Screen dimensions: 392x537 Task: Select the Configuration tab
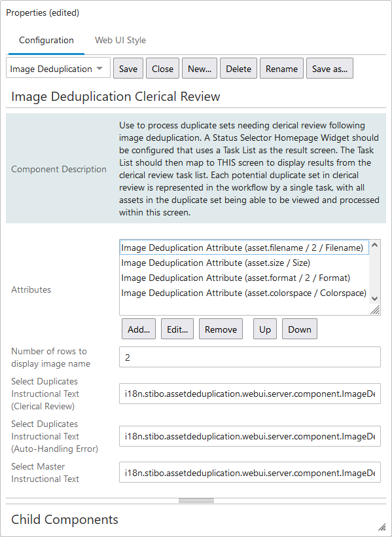[46, 40]
